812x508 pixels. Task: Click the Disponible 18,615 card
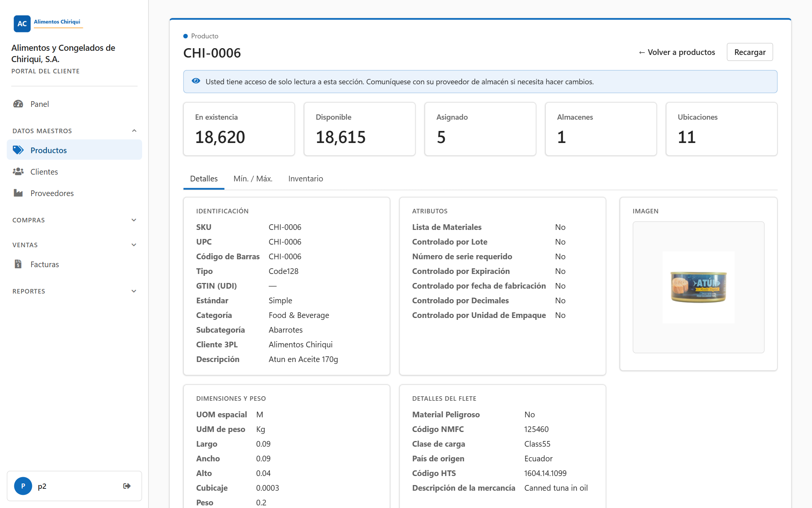360,129
